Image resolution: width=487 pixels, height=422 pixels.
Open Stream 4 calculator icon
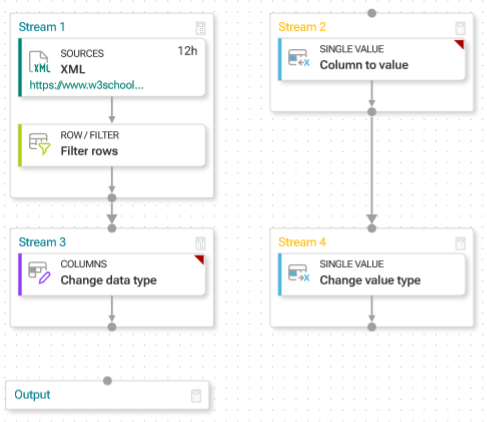click(x=460, y=243)
